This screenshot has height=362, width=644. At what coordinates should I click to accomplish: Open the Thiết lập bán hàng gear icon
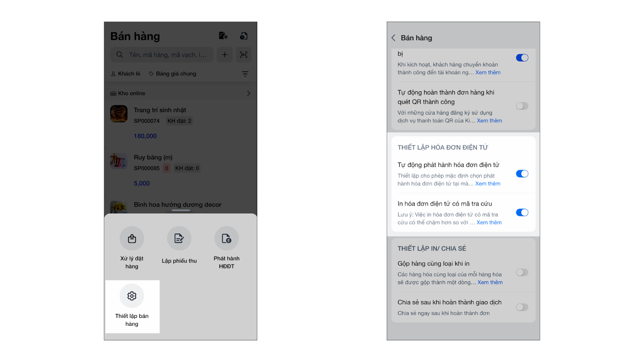(132, 296)
